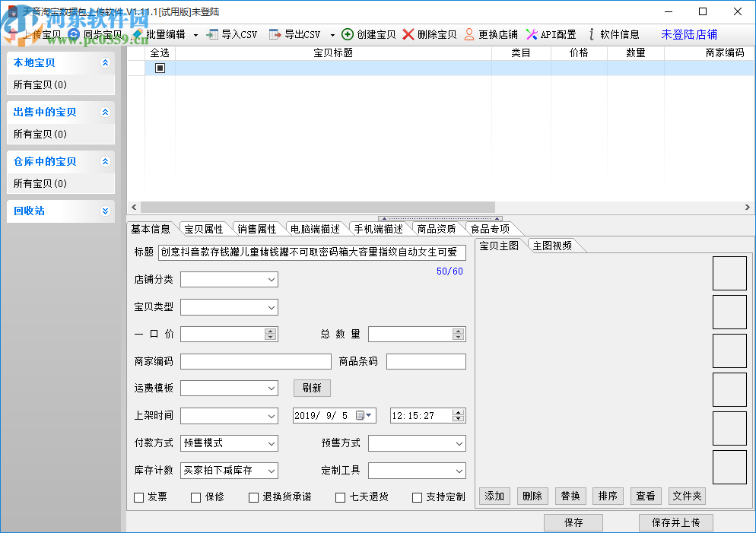This screenshot has width=756, height=533.
Task: Open dropdown arrow next to 批量编辑
Action: (195, 35)
